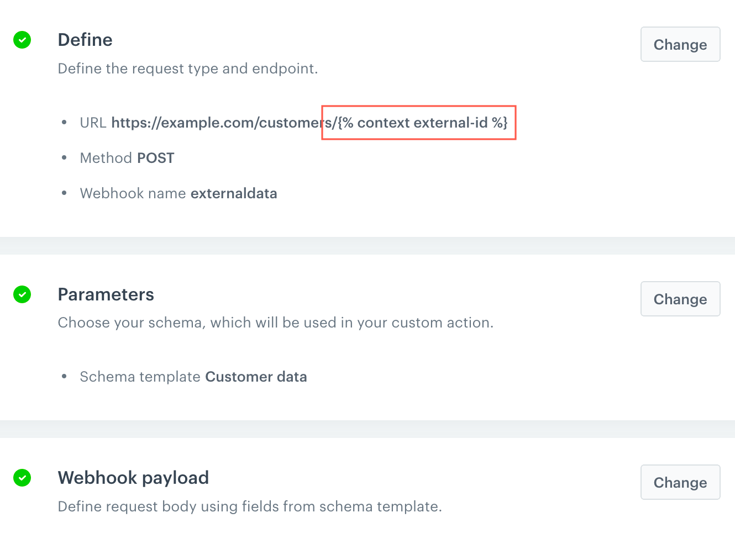Click the 'Define request body' description text

pos(250,506)
